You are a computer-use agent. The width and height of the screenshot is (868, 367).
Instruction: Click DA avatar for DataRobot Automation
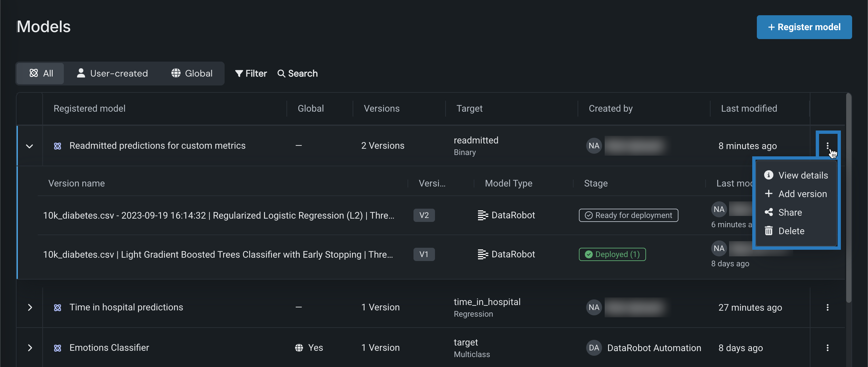tap(594, 348)
